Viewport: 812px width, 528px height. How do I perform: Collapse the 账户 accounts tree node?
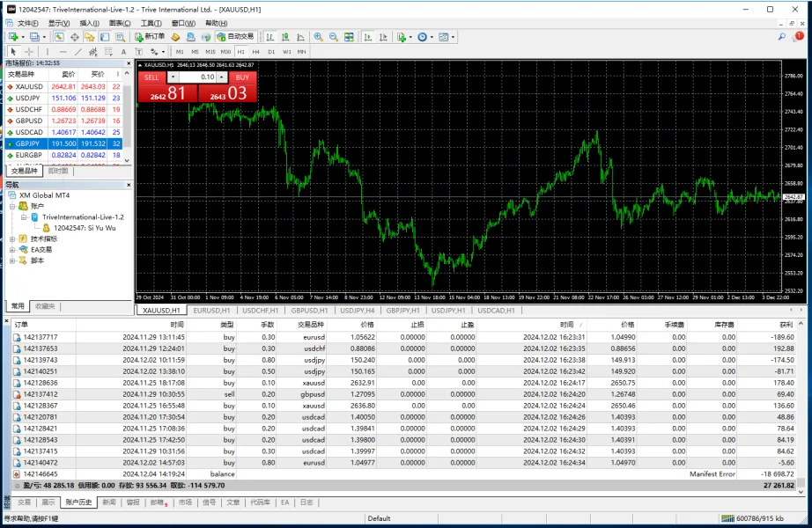tap(12, 206)
